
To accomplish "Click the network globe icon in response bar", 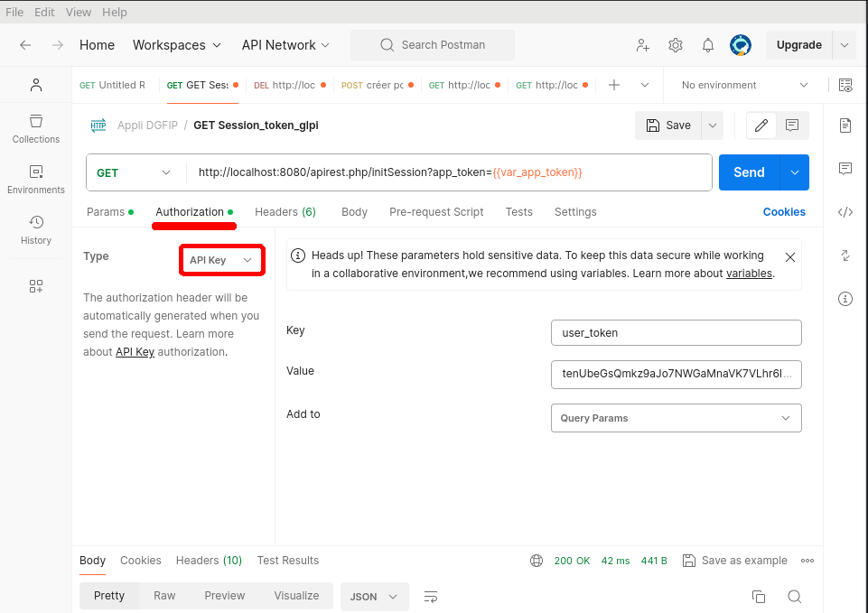I will click(x=537, y=561).
